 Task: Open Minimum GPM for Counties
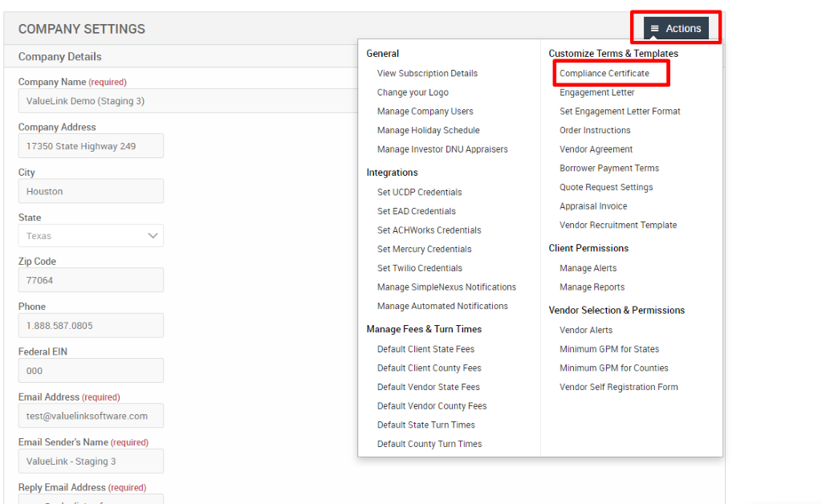coord(613,368)
